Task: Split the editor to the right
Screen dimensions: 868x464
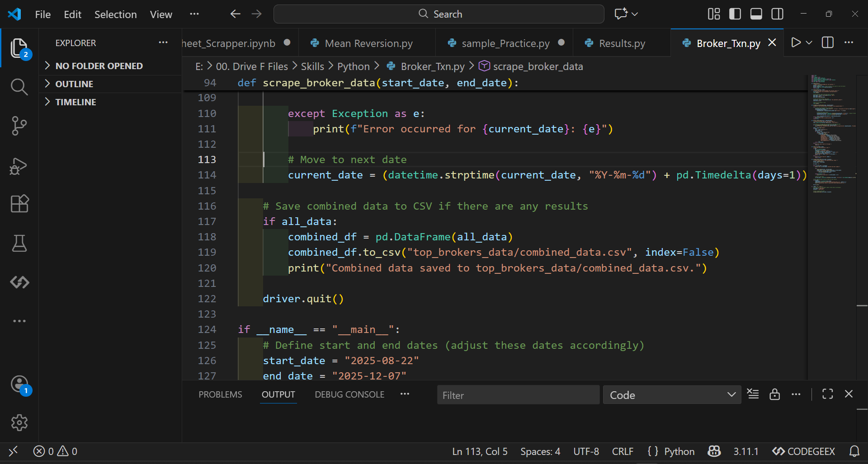Action: (x=828, y=42)
